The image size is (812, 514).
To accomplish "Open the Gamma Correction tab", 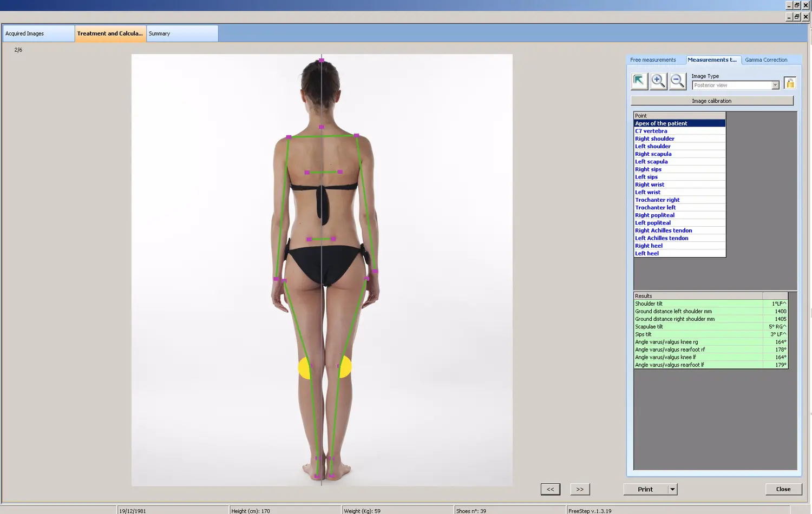I will point(765,60).
